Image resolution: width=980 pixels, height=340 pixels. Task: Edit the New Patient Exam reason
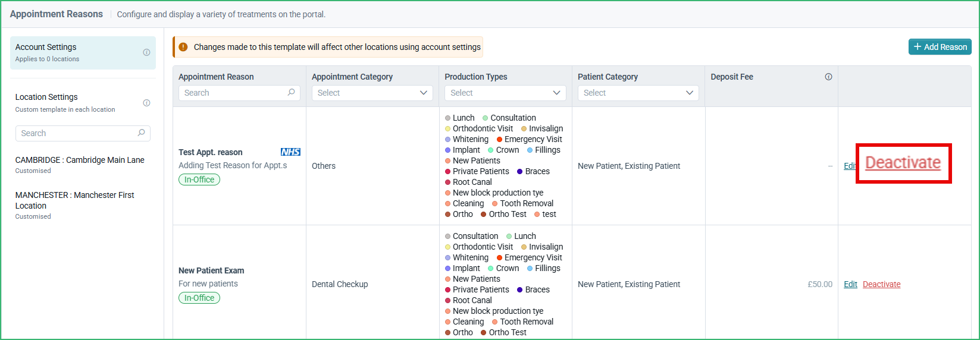(x=850, y=284)
